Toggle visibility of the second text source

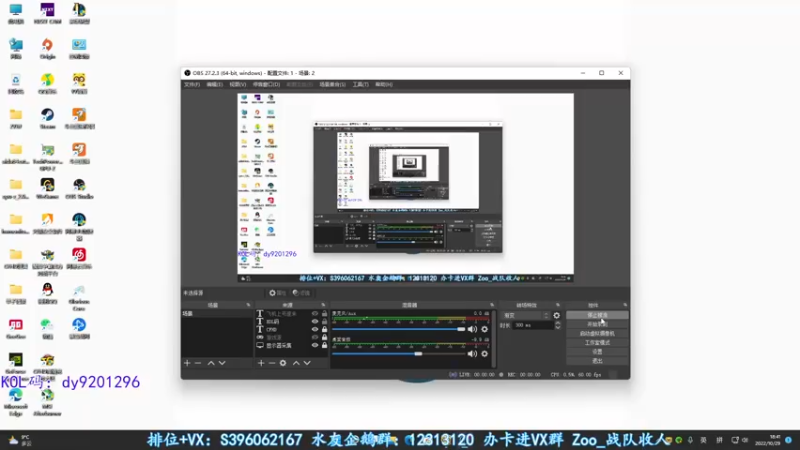[x=315, y=321]
